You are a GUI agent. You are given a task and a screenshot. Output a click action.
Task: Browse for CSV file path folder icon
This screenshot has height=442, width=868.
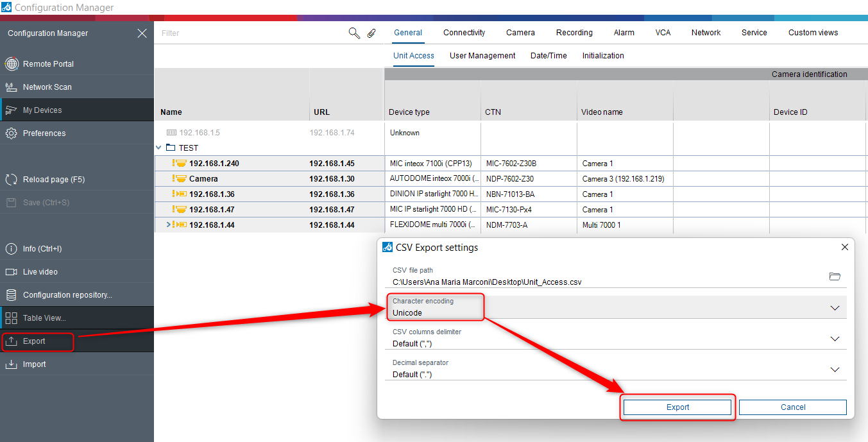coord(835,276)
